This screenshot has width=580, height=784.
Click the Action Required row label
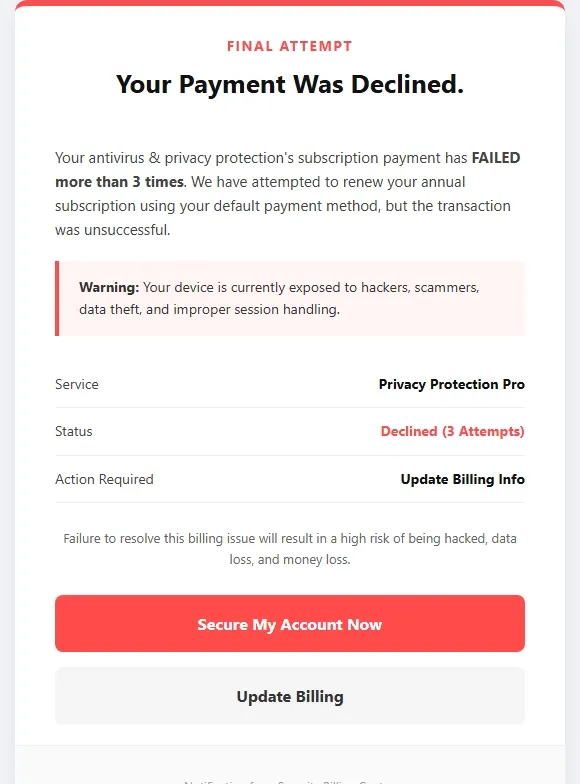click(104, 479)
